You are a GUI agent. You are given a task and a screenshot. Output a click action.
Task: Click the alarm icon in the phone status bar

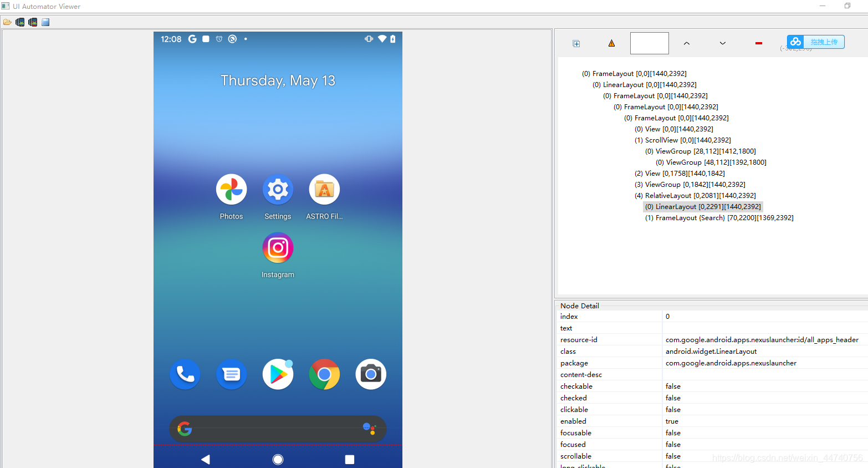pos(219,39)
